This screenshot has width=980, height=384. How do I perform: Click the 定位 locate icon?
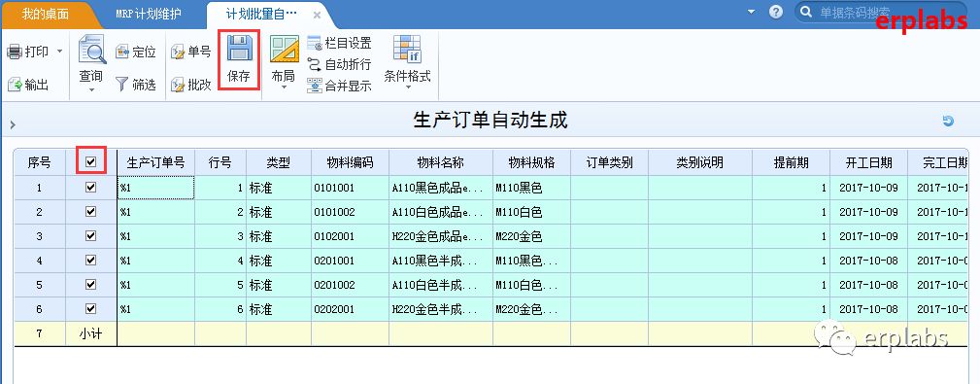pyautogui.click(x=121, y=52)
